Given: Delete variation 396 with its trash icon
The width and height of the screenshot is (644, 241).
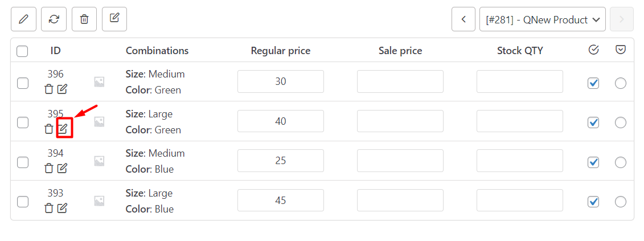Looking at the screenshot, I should (49, 89).
